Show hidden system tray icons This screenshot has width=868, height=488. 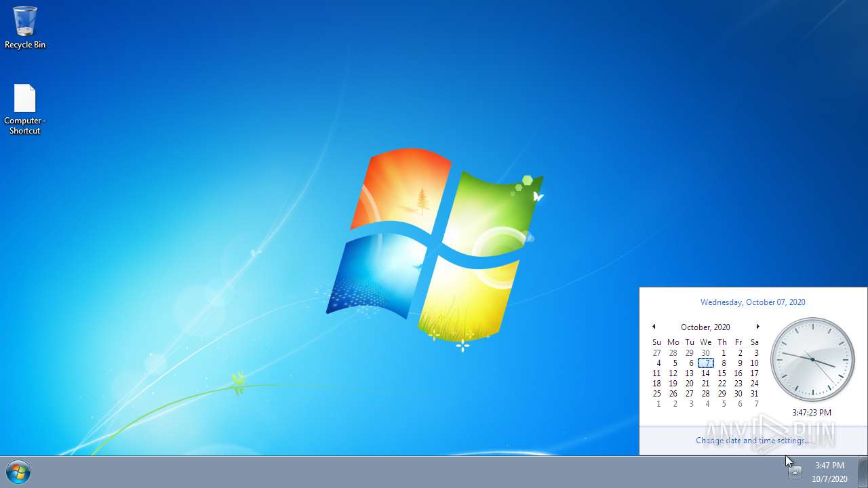(x=795, y=471)
